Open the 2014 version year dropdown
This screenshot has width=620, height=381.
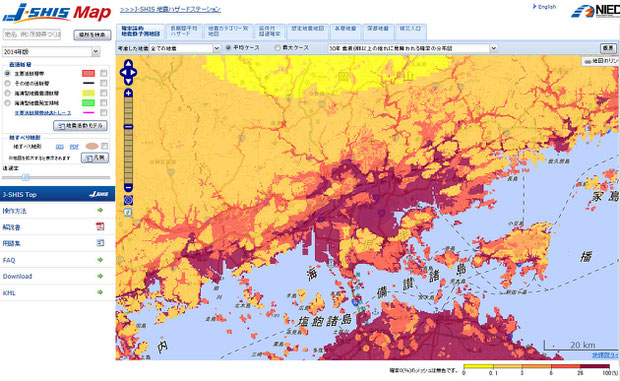click(51, 52)
